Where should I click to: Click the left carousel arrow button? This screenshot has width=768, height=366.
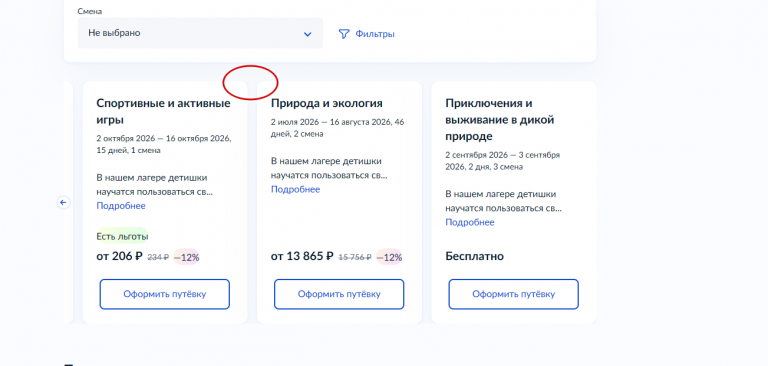pyautogui.click(x=63, y=202)
